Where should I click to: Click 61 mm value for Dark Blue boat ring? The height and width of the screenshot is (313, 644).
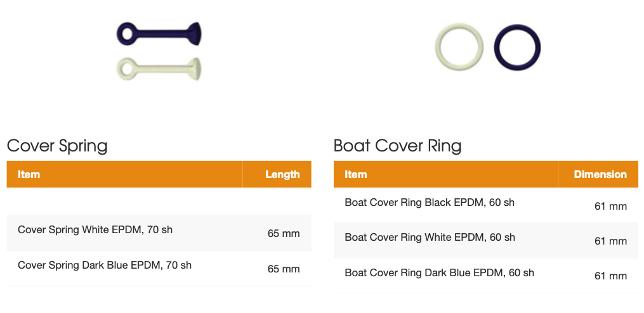(611, 276)
